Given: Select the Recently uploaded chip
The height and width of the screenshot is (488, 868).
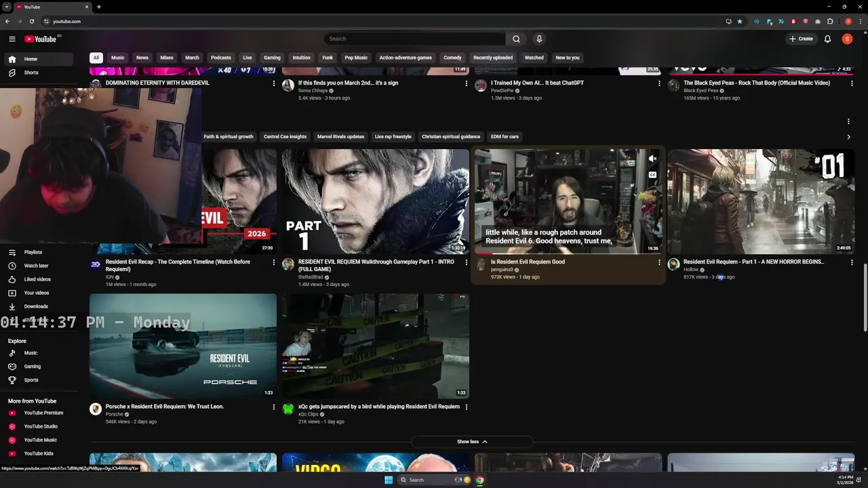Looking at the screenshot, I should pos(493,58).
